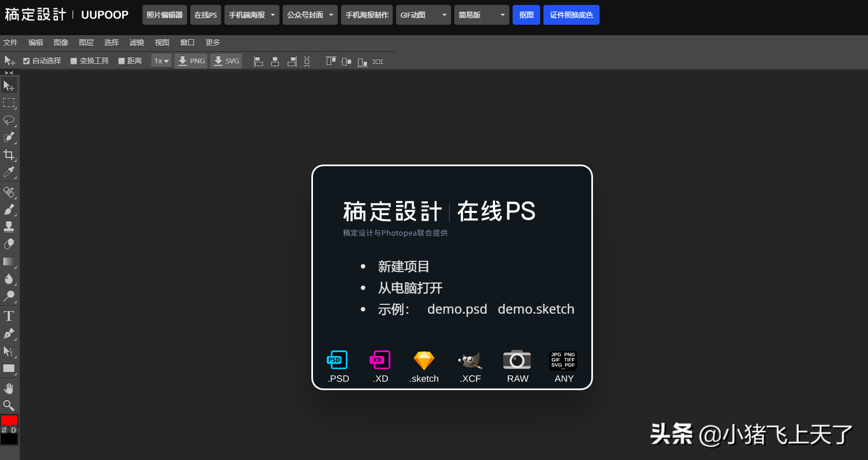This screenshot has height=460, width=868.
Task: Enable the 距离 checkbox
Action: coord(122,61)
